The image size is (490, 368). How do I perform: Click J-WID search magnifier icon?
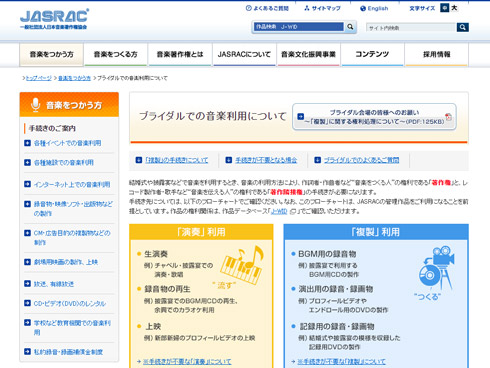pyautogui.click(x=350, y=27)
